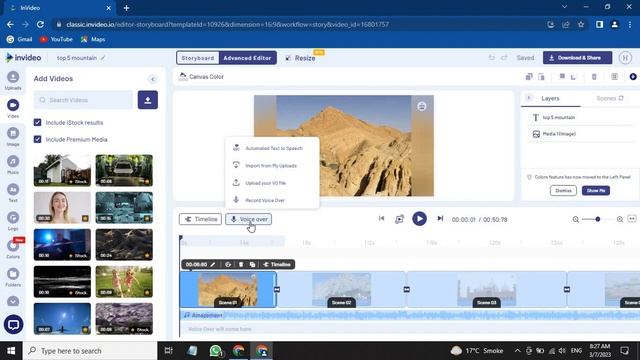Select Scene 02 clip in timeline
This screenshot has height=360, width=640.
point(341,289)
